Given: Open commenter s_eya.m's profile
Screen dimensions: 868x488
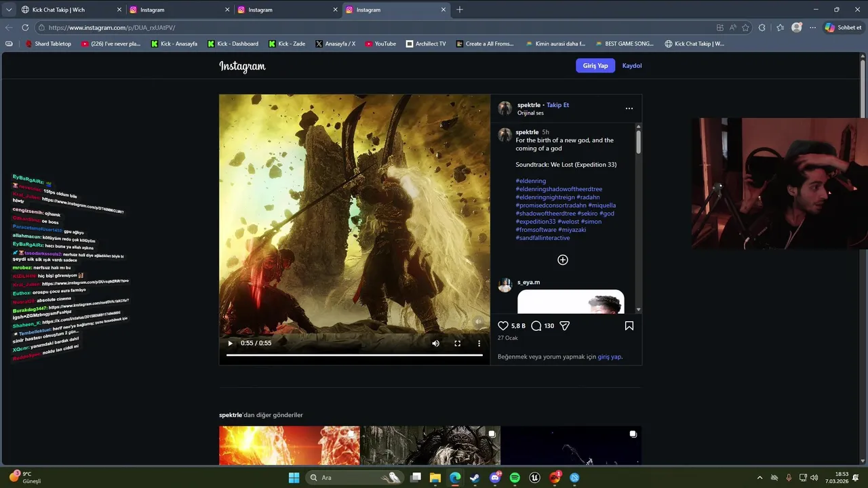Looking at the screenshot, I should click(x=529, y=282).
